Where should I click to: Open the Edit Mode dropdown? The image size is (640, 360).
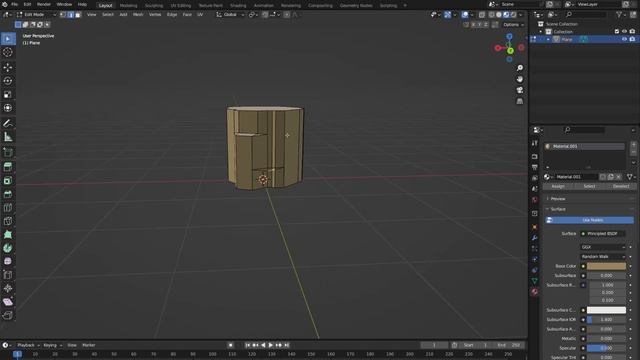[36, 15]
